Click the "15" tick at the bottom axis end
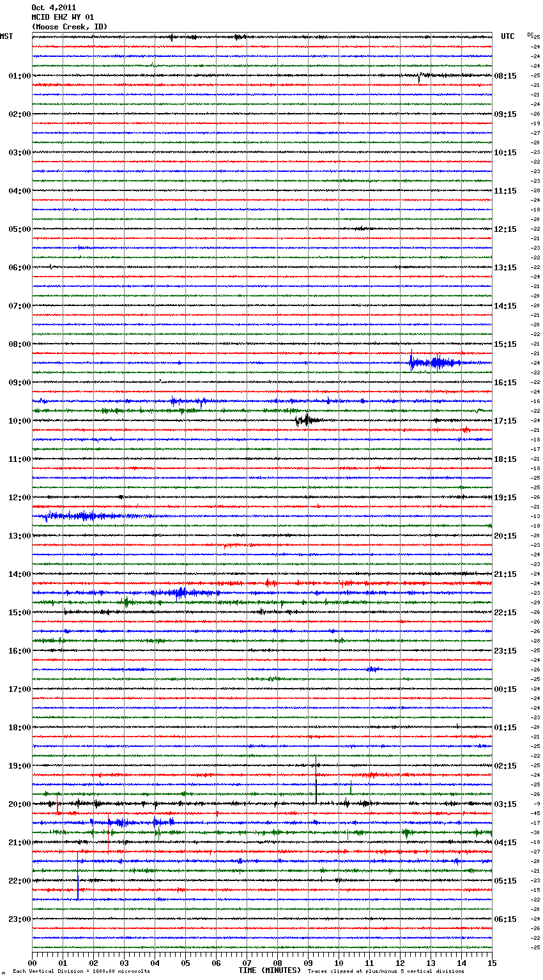Screen dimensions: 543x980 [491, 963]
